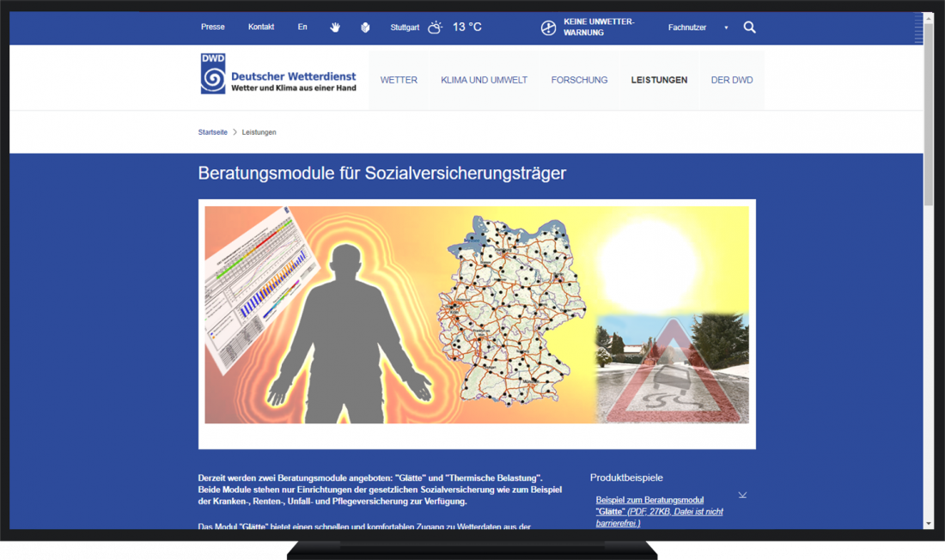This screenshot has width=945, height=560.
Task: Toggle the 13 °C temperature display
Action: click(466, 27)
